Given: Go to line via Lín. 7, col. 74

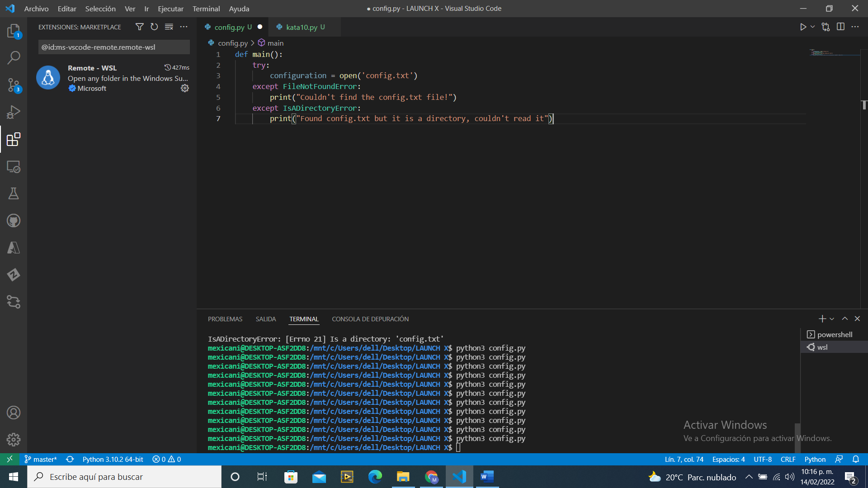Looking at the screenshot, I should click(x=684, y=459).
